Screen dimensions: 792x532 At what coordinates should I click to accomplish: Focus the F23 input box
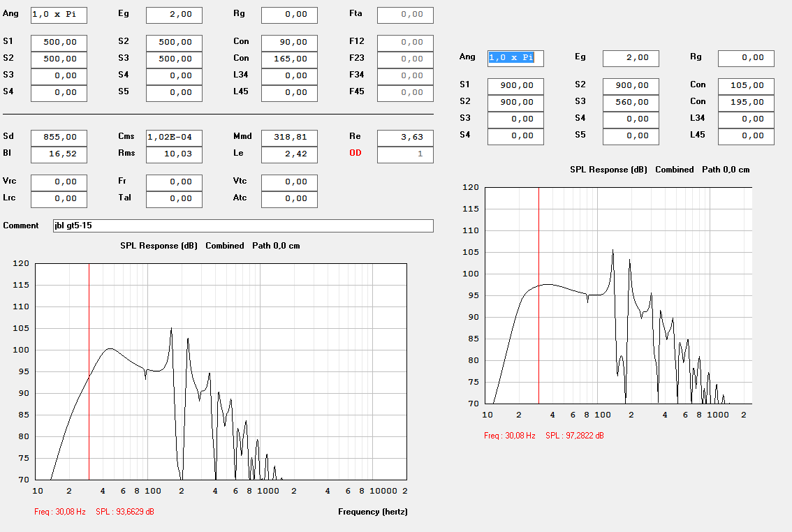pyautogui.click(x=405, y=59)
